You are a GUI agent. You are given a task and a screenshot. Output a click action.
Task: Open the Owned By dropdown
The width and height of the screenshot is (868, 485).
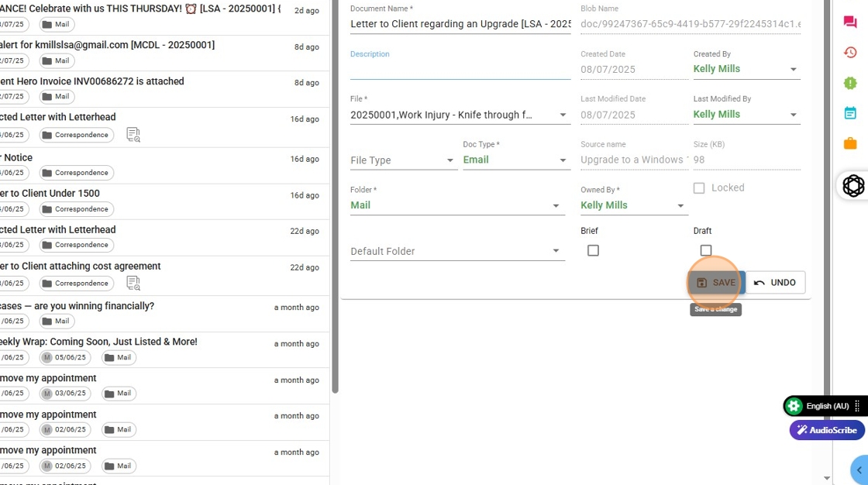click(633, 205)
